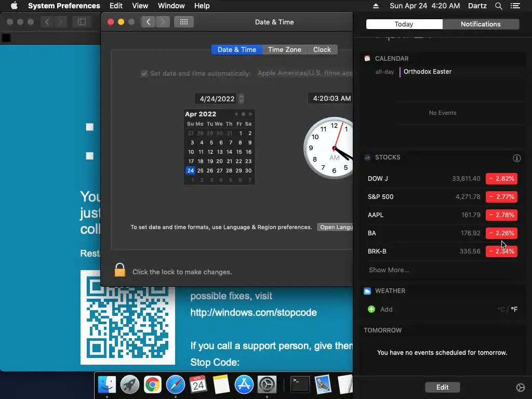Open the Edit menu
Image resolution: width=532 pixels, height=399 pixels.
116,6
